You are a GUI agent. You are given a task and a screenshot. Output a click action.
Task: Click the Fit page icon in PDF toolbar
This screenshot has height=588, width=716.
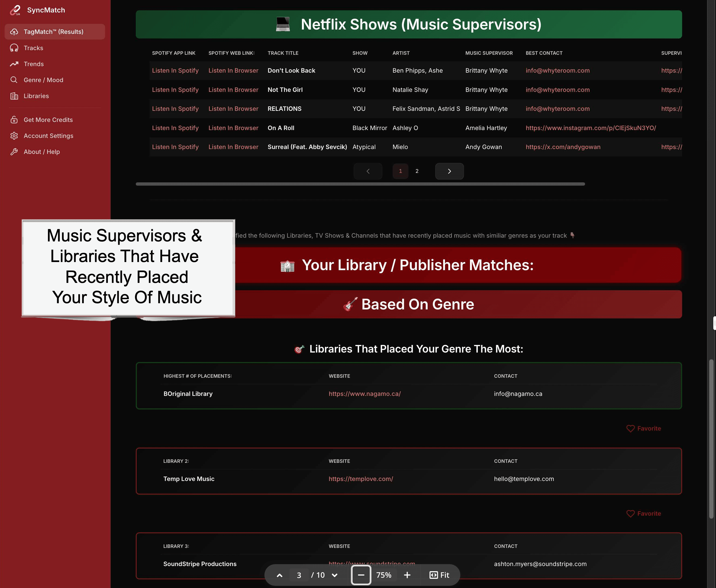pyautogui.click(x=434, y=575)
